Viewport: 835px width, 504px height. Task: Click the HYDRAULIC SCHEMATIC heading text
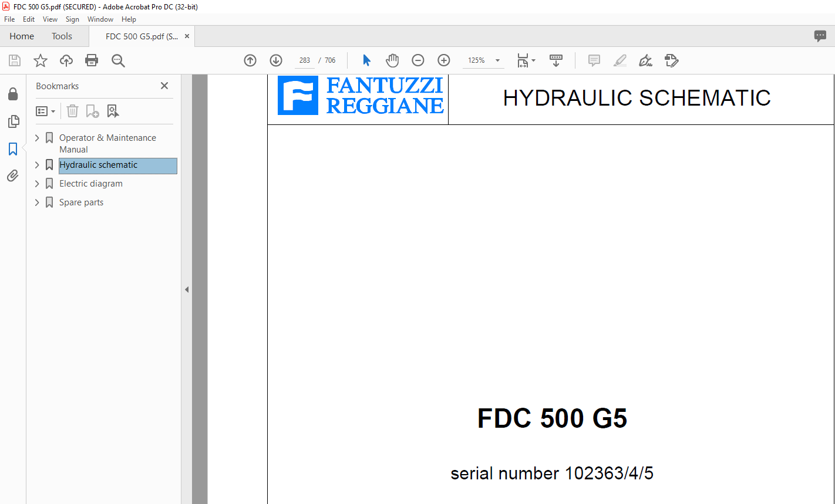(637, 98)
